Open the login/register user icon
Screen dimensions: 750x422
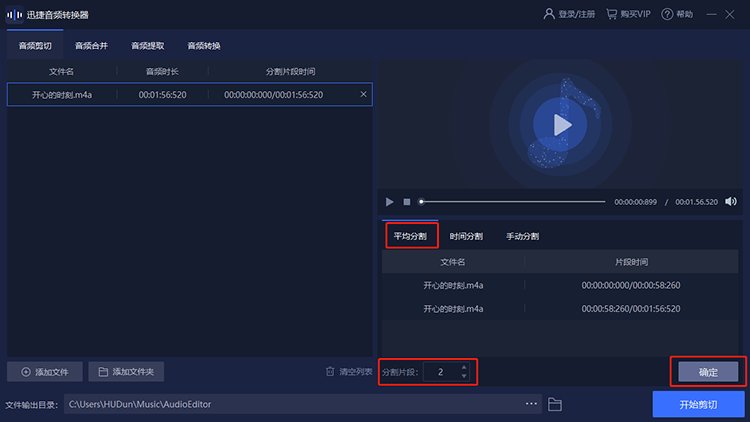tap(549, 14)
